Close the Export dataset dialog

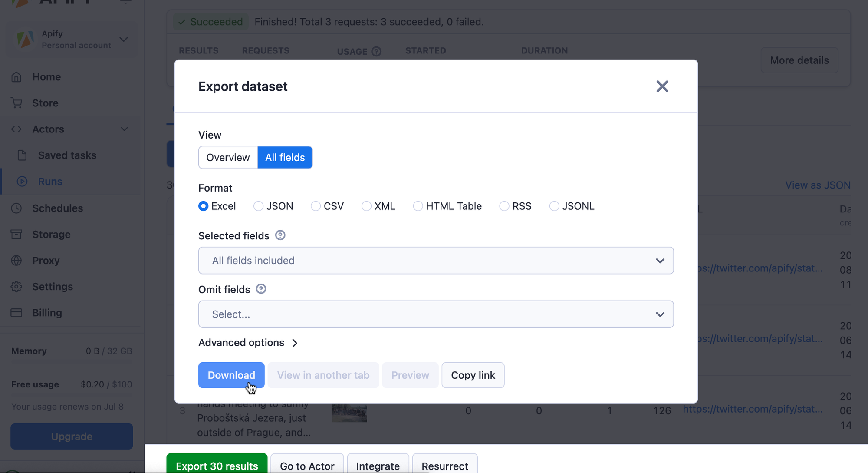[662, 86]
